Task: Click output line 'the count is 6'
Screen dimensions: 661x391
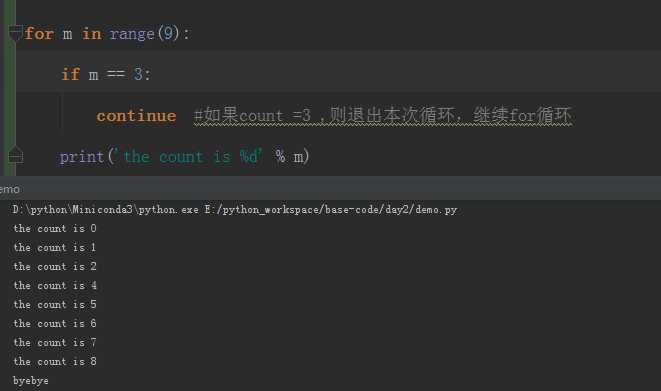Action: click(55, 323)
